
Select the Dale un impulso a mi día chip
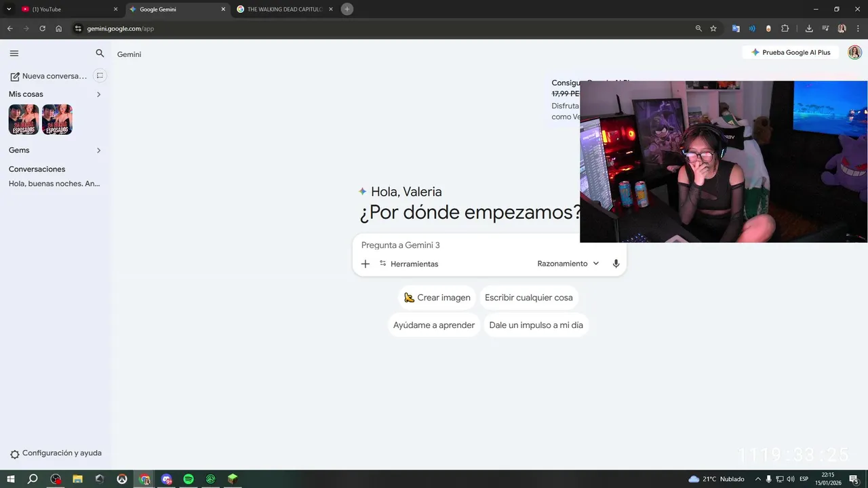[x=536, y=325]
